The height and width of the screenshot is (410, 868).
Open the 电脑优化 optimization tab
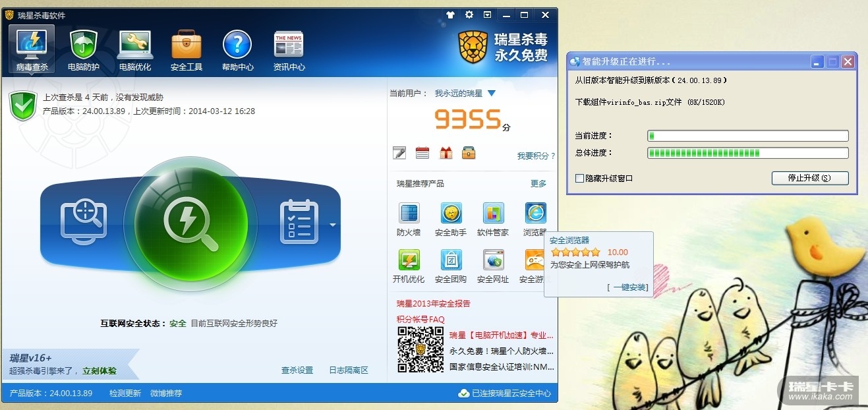(x=135, y=50)
